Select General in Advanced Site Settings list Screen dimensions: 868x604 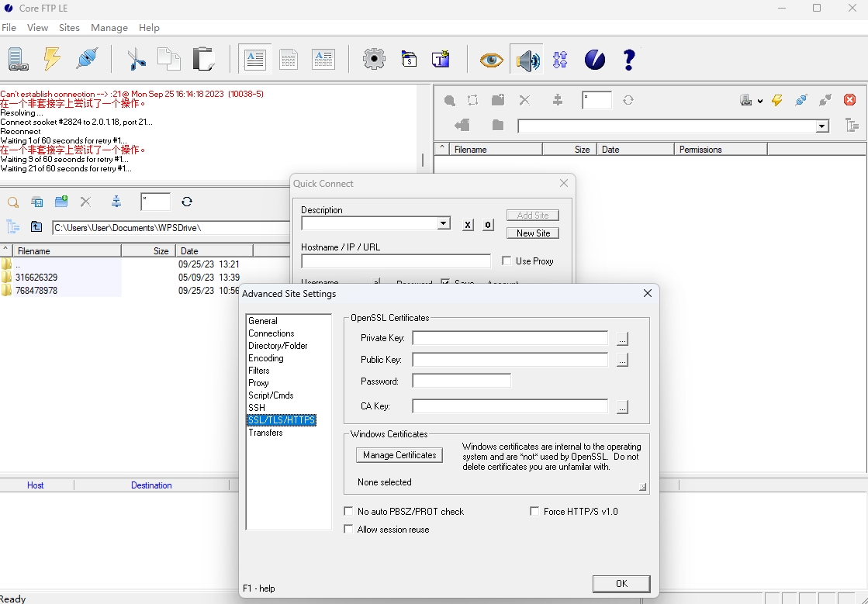pyautogui.click(x=263, y=321)
